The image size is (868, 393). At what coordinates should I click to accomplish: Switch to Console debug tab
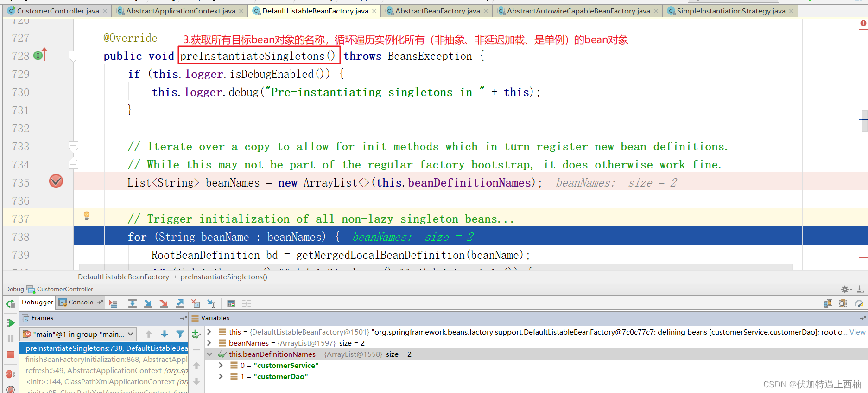(81, 302)
